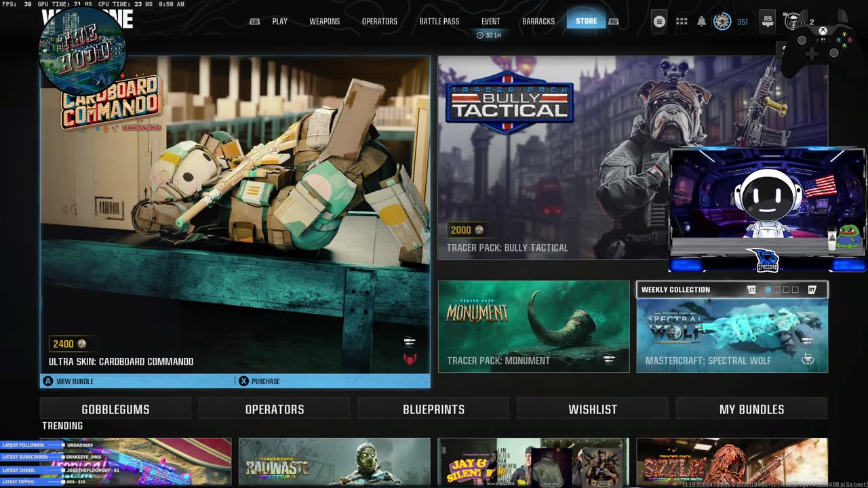Open the hamburger menu icon in top bar

[x=659, y=22]
